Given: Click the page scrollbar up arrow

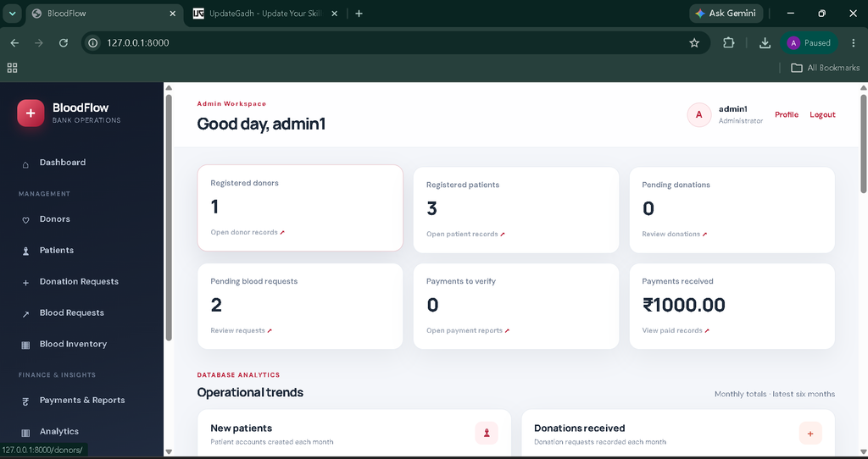Looking at the screenshot, I should (x=863, y=87).
